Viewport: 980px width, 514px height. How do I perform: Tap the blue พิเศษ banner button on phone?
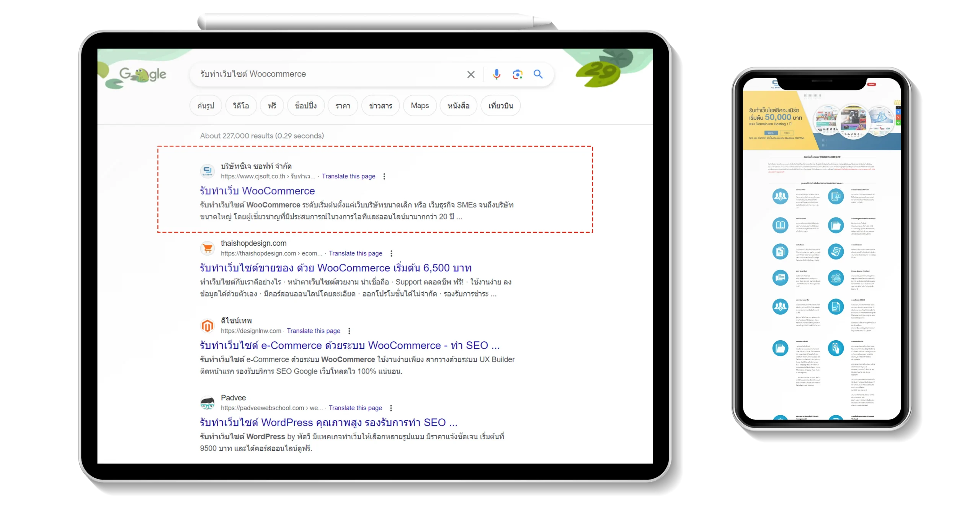click(771, 133)
